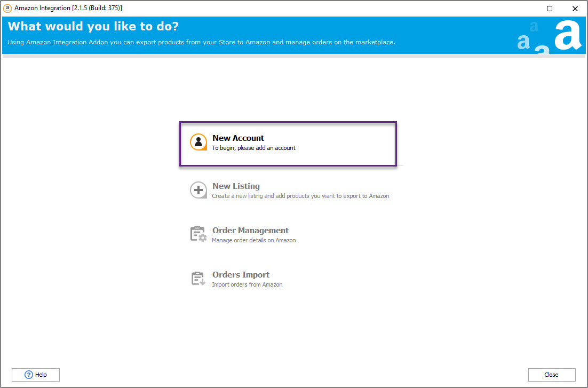Click the New Listing plus icon

click(x=198, y=190)
